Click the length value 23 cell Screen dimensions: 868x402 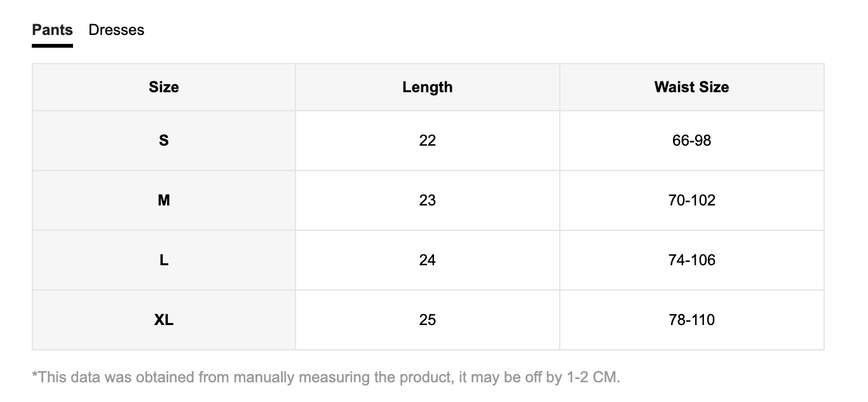427,200
